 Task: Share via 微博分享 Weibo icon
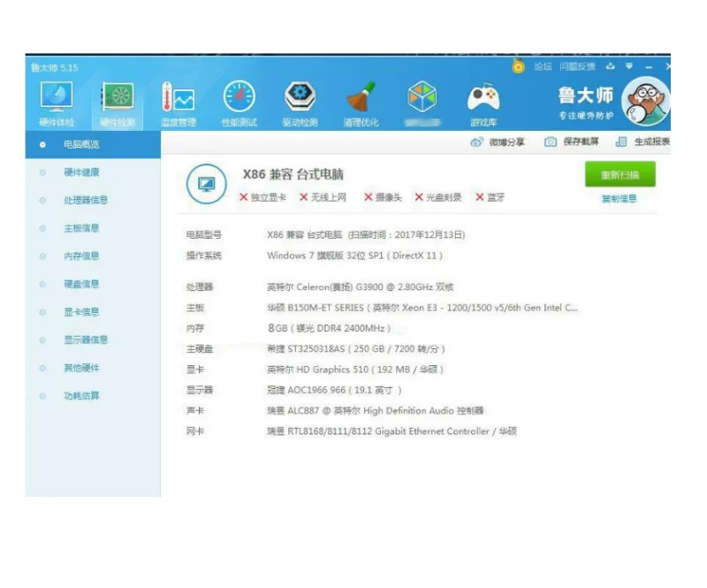[x=498, y=142]
